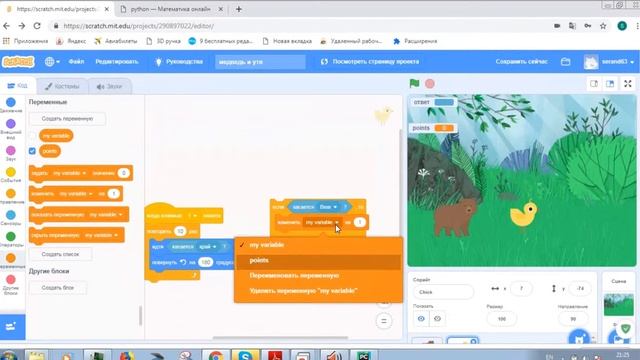The image size is (640, 360).
Task: Choose Удалить переменную "my variable" option
Action: pos(318,291)
